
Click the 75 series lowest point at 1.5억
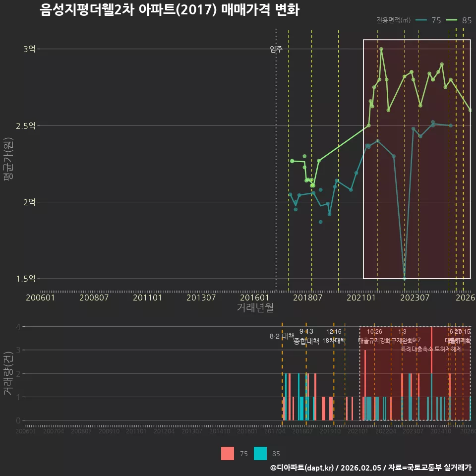point(404,279)
